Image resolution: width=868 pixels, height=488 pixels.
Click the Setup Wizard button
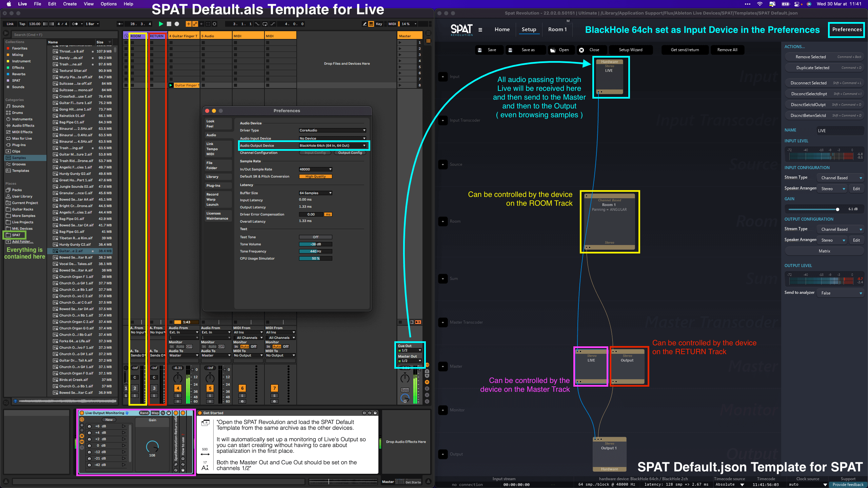(630, 50)
